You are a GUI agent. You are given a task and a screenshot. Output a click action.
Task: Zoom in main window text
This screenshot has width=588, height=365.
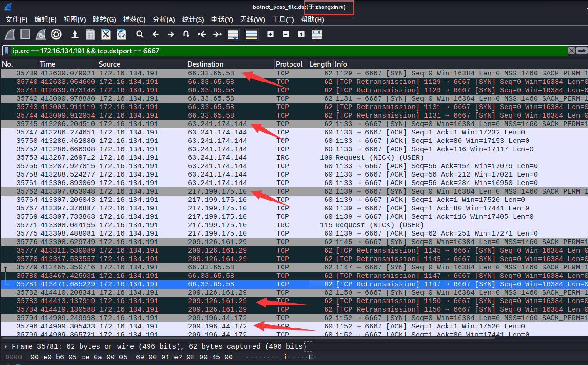270,34
